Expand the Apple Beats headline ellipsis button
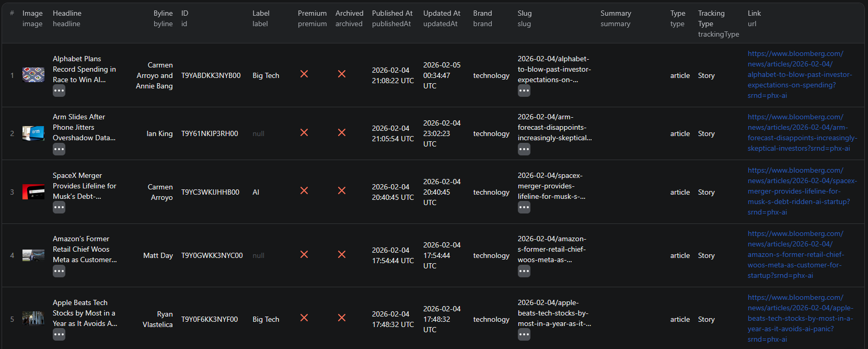Viewport: 868px width, 349px height. [59, 334]
